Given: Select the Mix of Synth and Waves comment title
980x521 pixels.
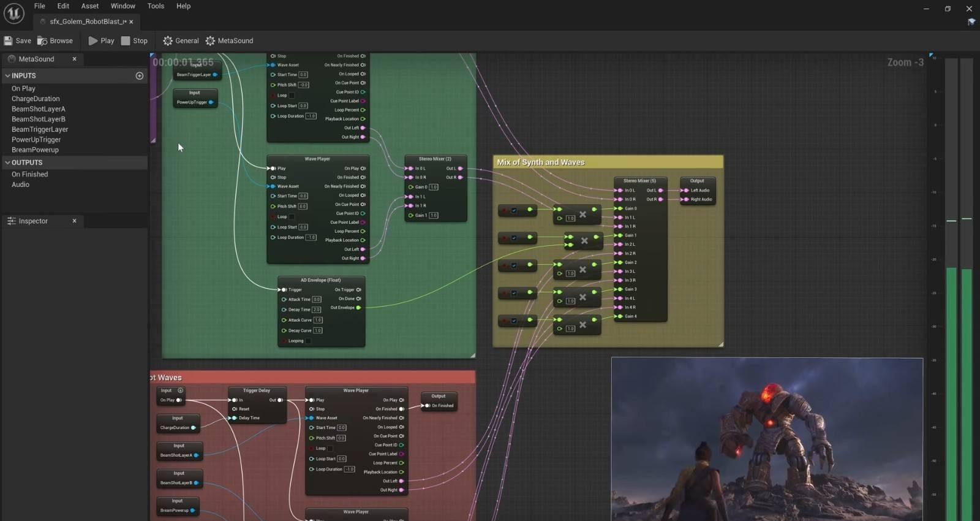Looking at the screenshot, I should (x=541, y=162).
